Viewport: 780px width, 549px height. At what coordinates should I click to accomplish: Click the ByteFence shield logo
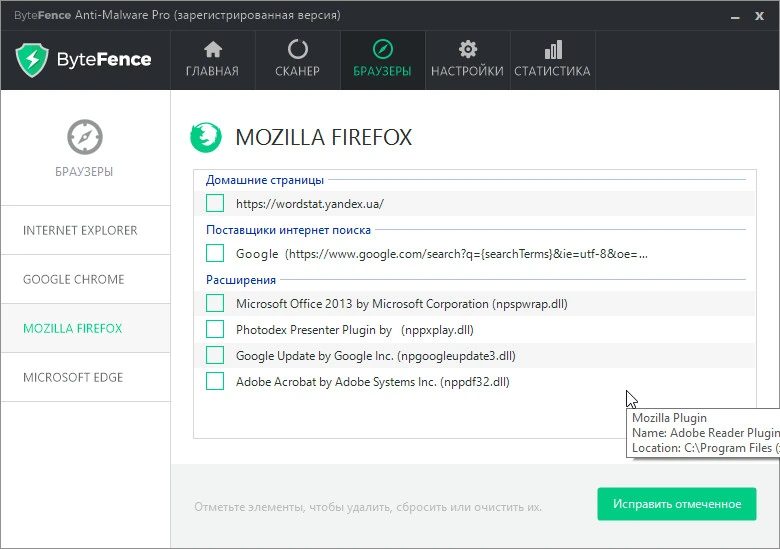pos(32,60)
